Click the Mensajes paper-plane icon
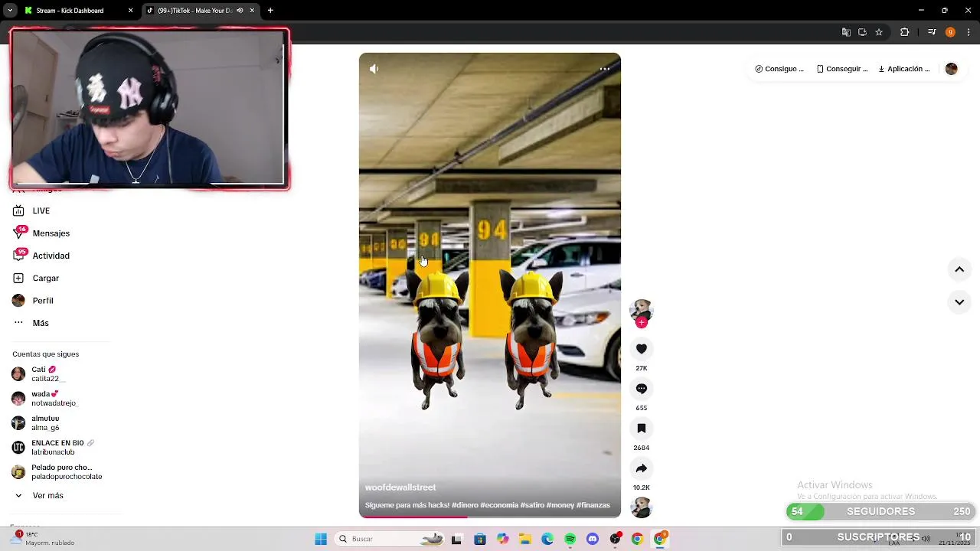 point(18,233)
